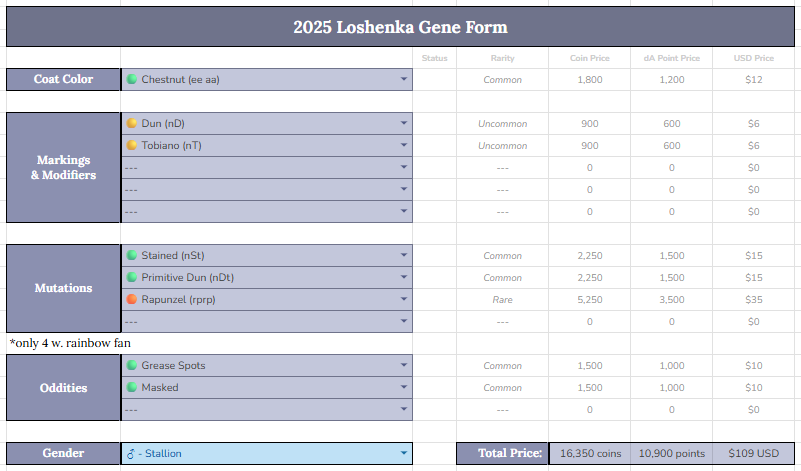
Task: Select the Rarity column header
Action: click(502, 58)
